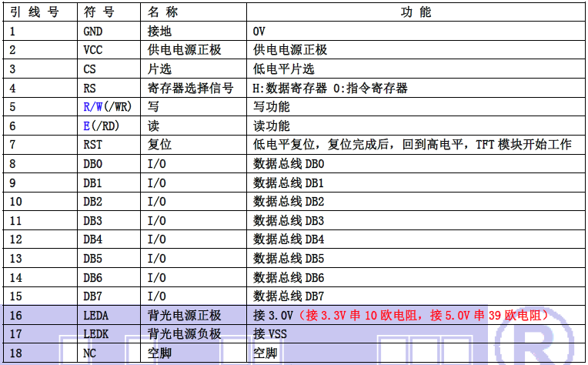This screenshot has height=365, width=588.
Task: Click the blue R/W text in row 5
Action: point(94,107)
